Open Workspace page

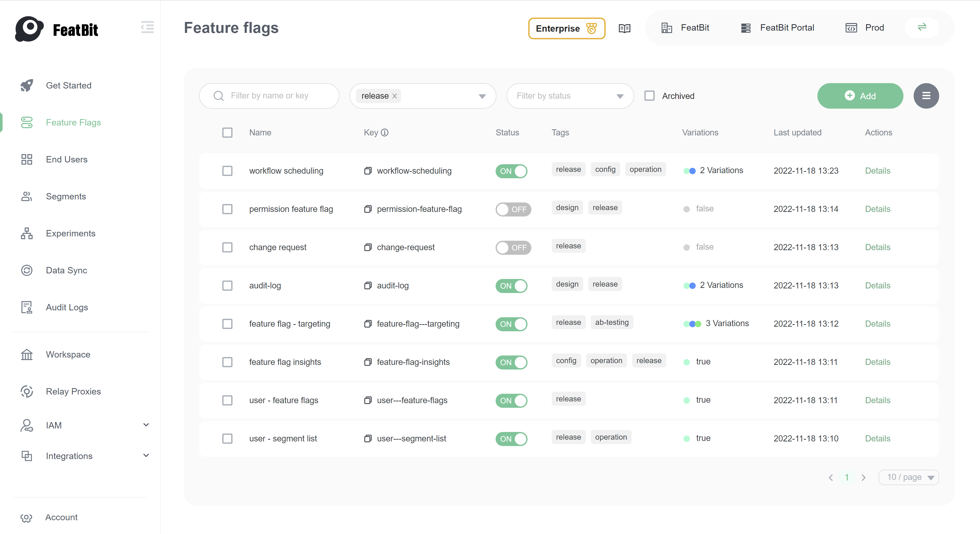(68, 355)
